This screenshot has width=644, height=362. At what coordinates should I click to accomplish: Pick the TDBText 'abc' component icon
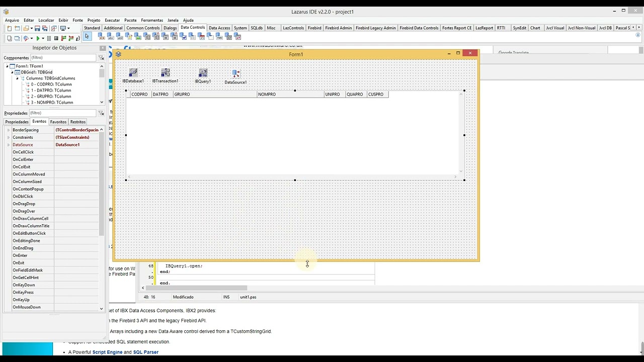coord(111,36)
